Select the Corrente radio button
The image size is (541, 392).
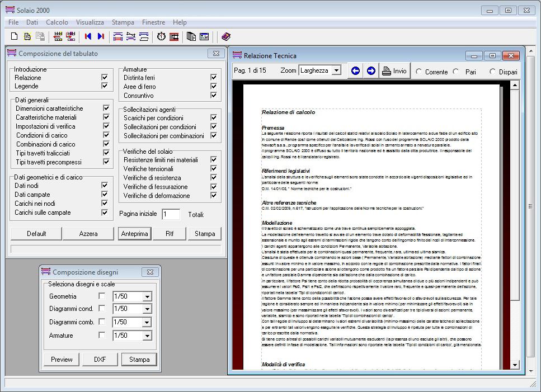point(419,72)
